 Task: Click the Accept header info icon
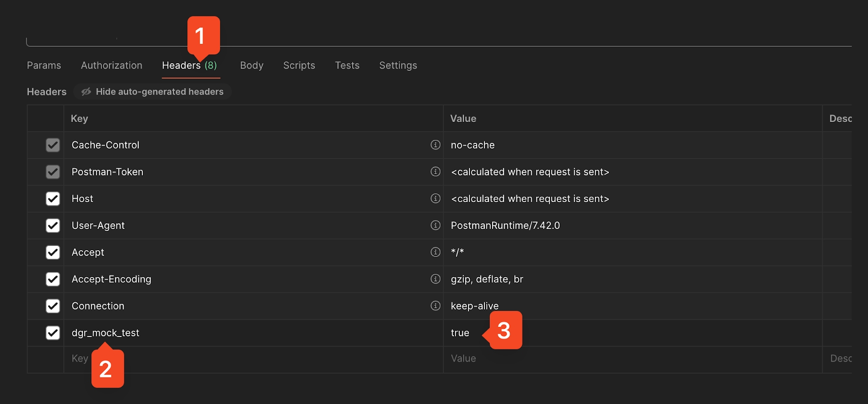435,252
